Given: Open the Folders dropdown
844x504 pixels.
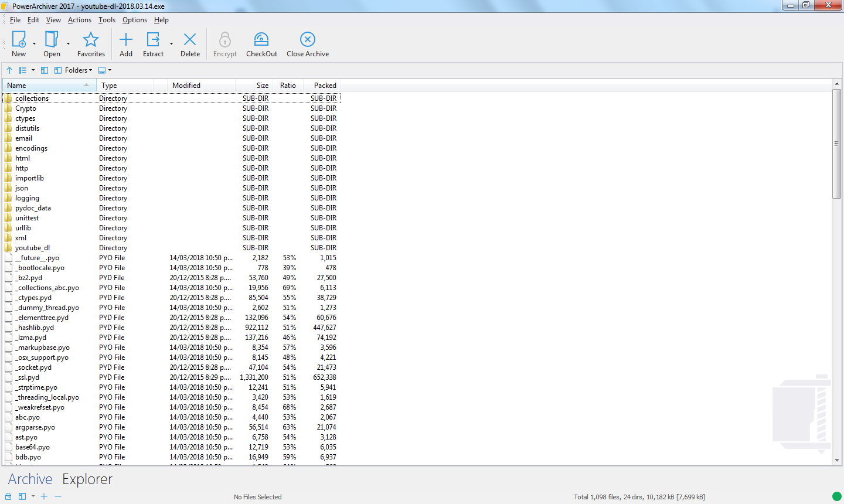Looking at the screenshot, I should pos(73,70).
